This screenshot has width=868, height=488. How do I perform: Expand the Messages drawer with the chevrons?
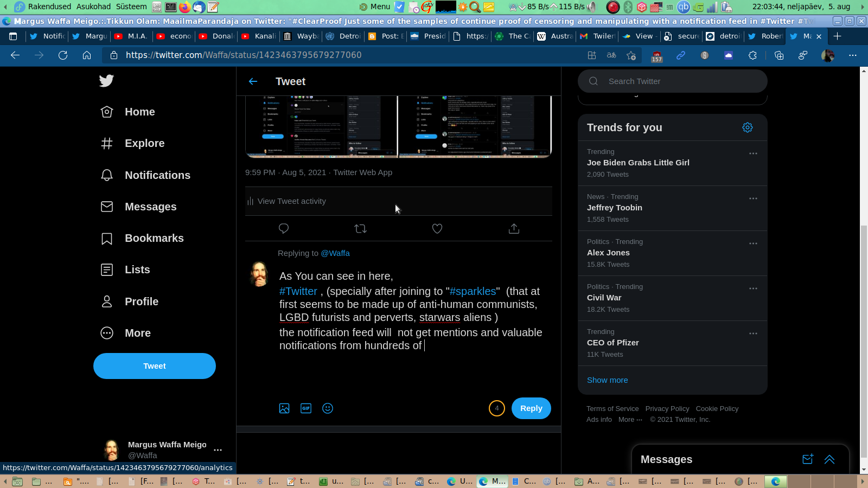[x=829, y=459]
